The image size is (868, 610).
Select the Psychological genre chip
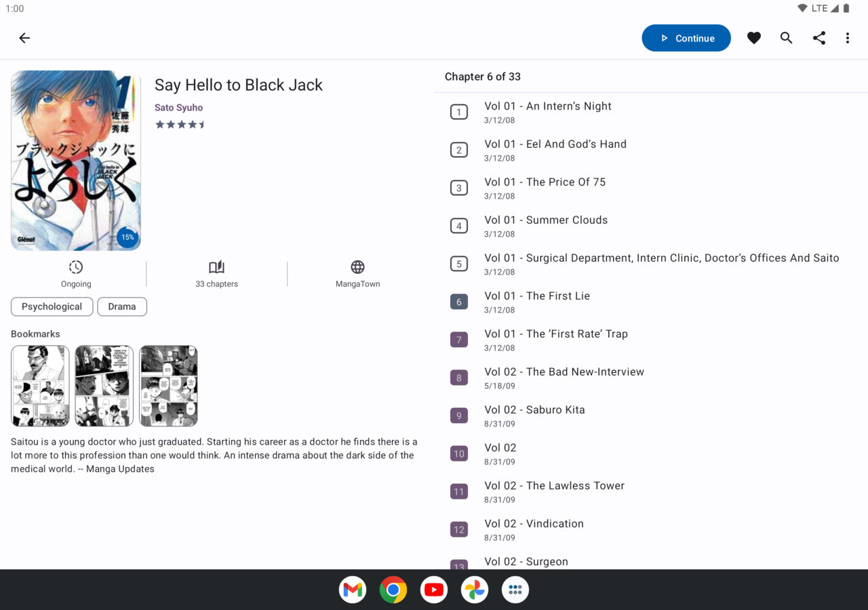(52, 306)
